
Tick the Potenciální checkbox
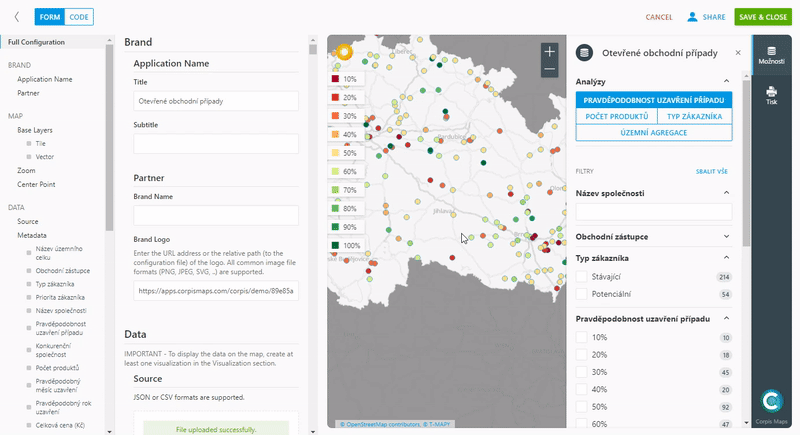click(x=581, y=294)
